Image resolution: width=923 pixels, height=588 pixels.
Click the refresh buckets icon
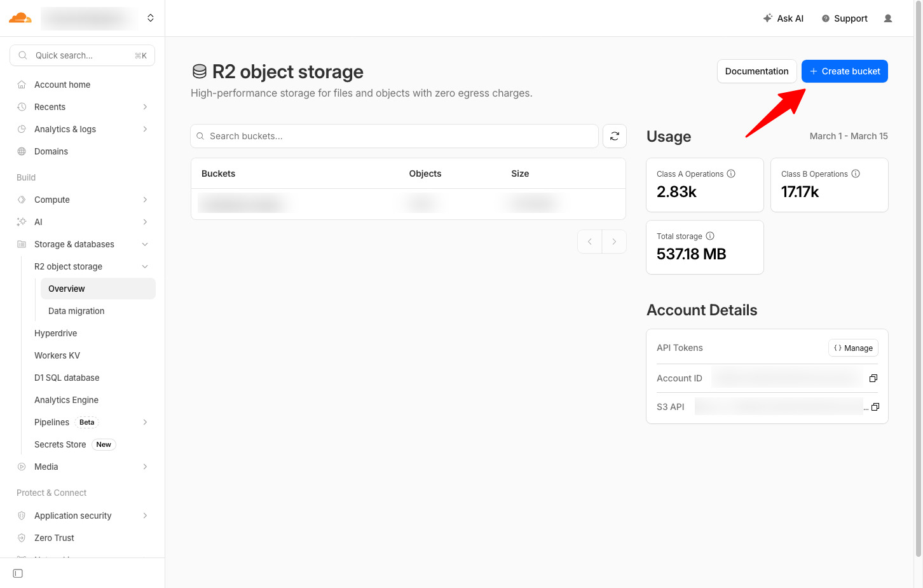614,136
